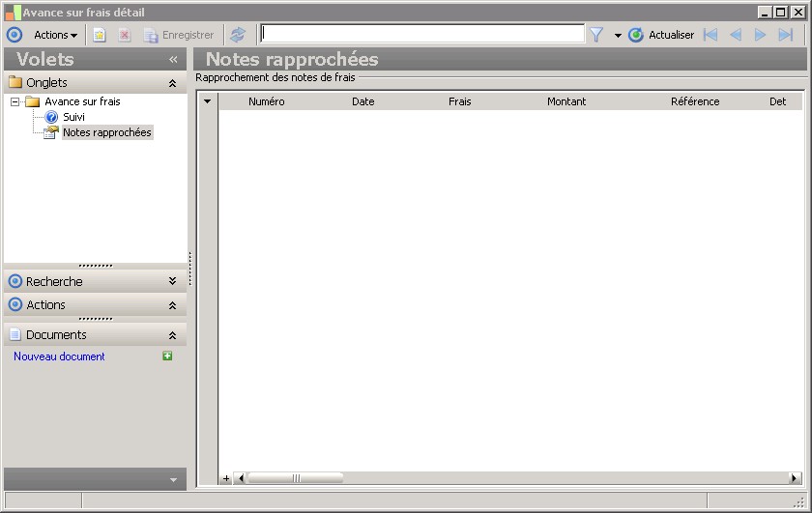This screenshot has width=812, height=513.
Task: Click the green plus add document icon
Action: (167, 356)
